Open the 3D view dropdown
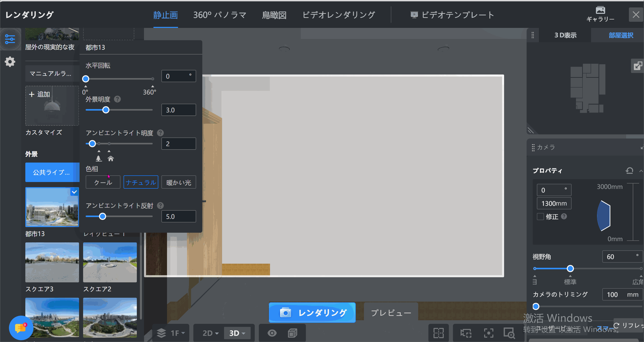This screenshot has width=644, height=342. tap(237, 333)
